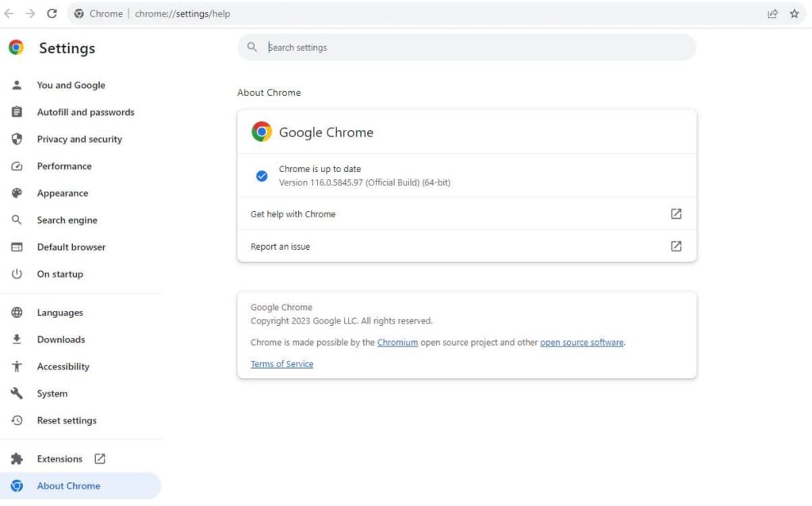The width and height of the screenshot is (812, 506).
Task: Bookmark this page with the star icon
Action: (794, 13)
